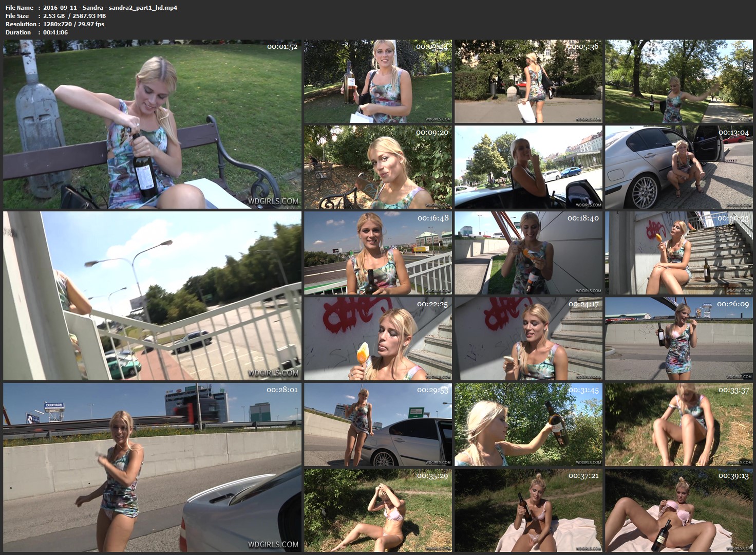Click the thumbnail at 00:05:36
Image resolution: width=756 pixels, height=555 pixels.
(528, 81)
